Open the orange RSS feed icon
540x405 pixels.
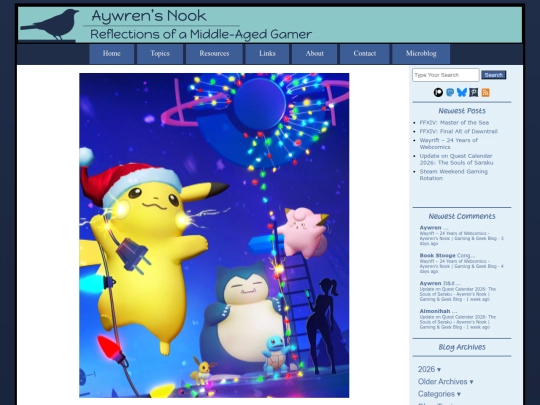pos(486,92)
